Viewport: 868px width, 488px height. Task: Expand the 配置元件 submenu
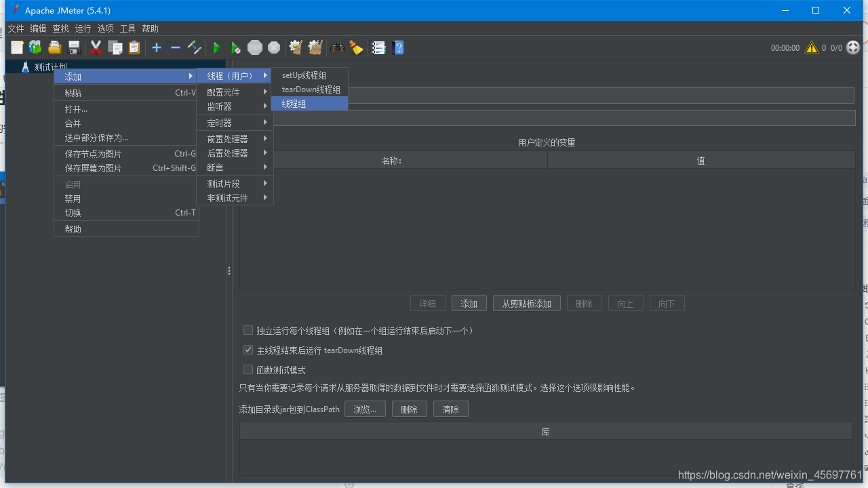(235, 92)
